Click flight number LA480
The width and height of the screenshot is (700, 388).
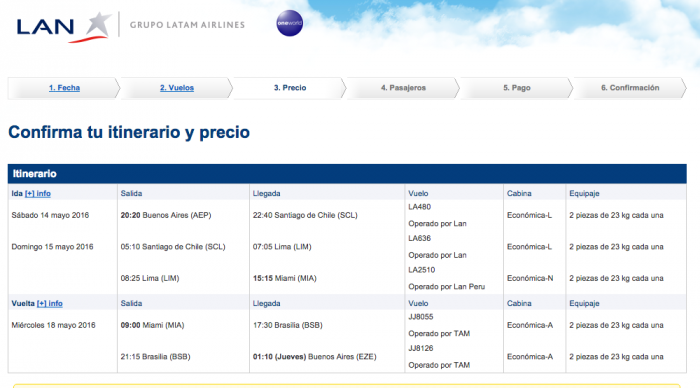(419, 207)
